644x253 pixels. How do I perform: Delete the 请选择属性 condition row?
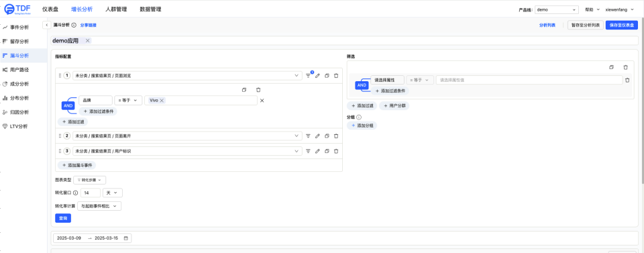coord(627,80)
